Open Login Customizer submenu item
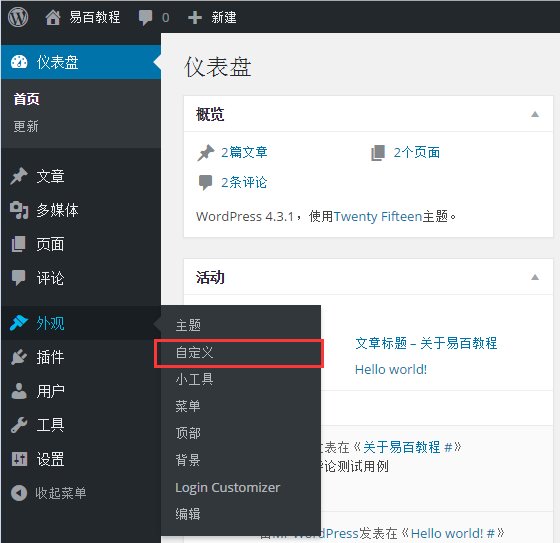 228,488
